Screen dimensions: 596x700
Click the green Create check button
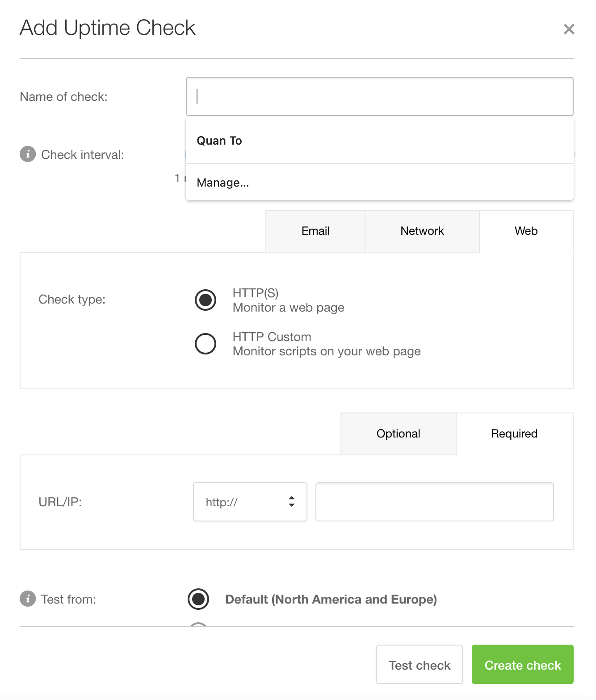[522, 665]
